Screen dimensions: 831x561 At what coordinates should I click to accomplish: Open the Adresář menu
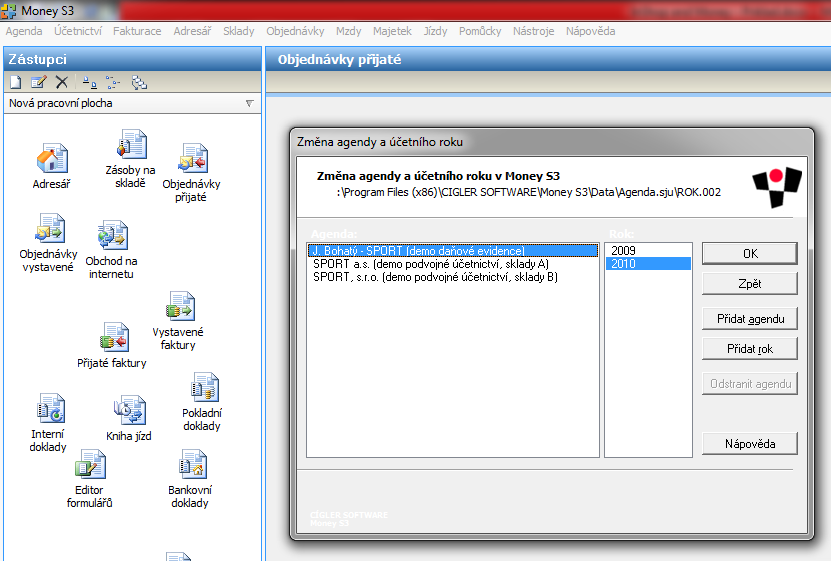pyautogui.click(x=192, y=31)
